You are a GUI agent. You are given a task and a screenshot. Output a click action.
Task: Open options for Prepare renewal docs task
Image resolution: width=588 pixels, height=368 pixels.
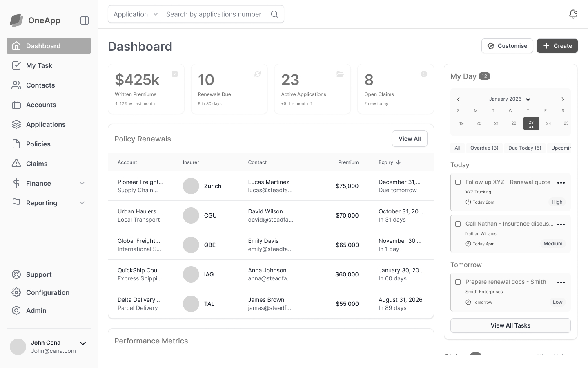click(561, 283)
